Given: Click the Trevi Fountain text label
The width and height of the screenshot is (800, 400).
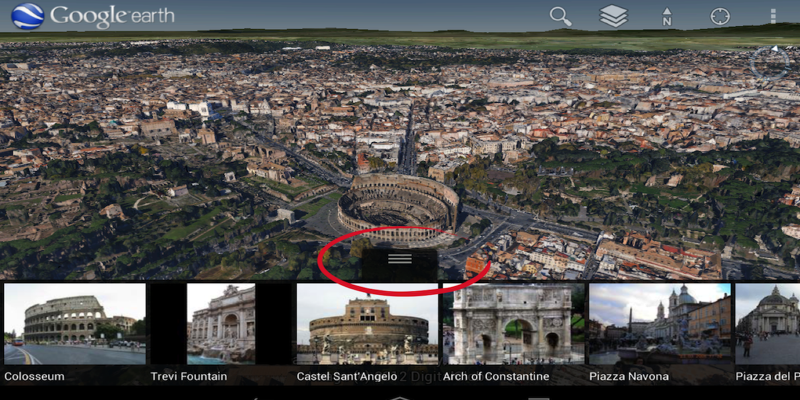Looking at the screenshot, I should point(189,377).
